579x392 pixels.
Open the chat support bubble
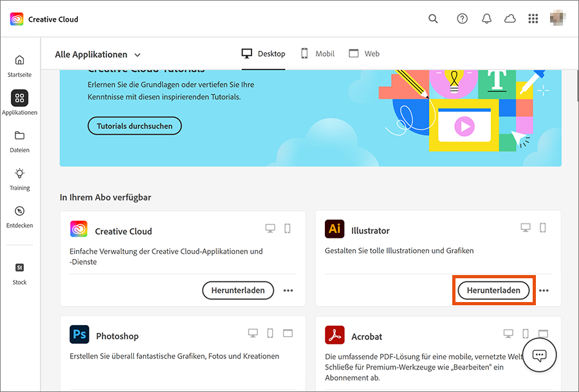tap(539, 355)
